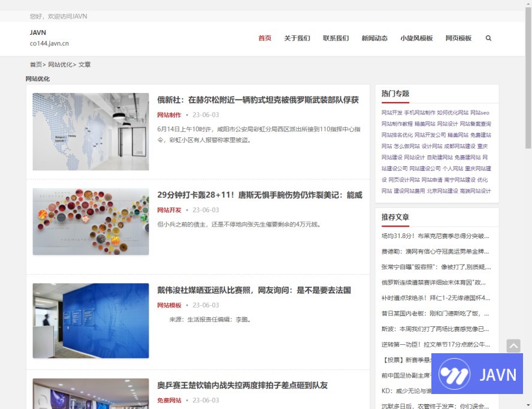This screenshot has width=532, height=409.
Task: Open recommended article 俄罗斯连续遭禁赛详细始末
Action: pyautogui.click(x=434, y=282)
